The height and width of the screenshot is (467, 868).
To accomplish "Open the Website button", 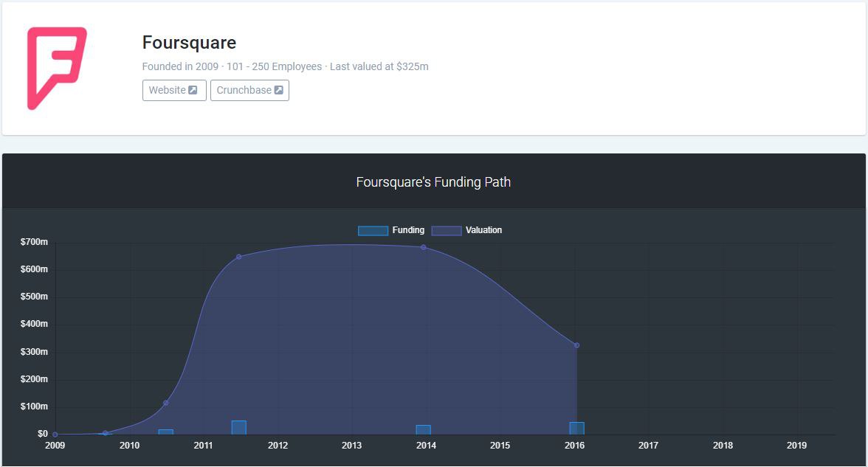I will [174, 90].
